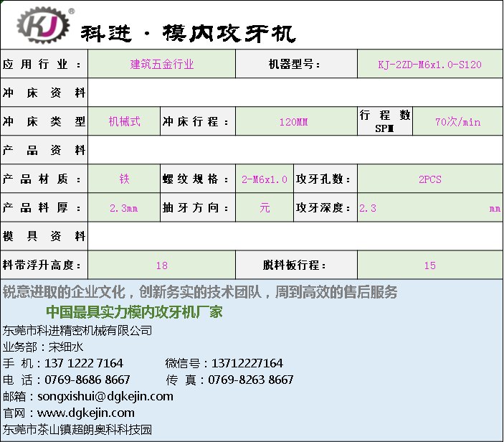Select the 攻牙孔数 label cell

tap(325, 179)
